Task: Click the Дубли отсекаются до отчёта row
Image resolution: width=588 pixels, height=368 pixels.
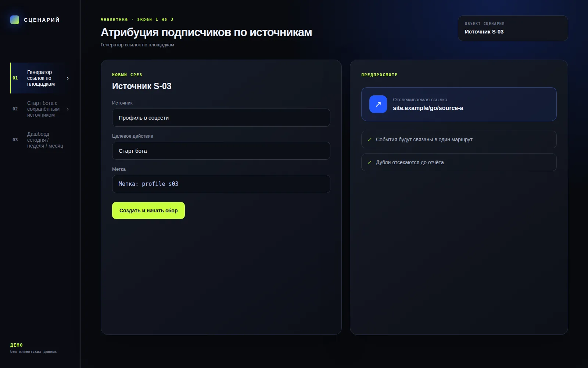Action: tap(459, 162)
